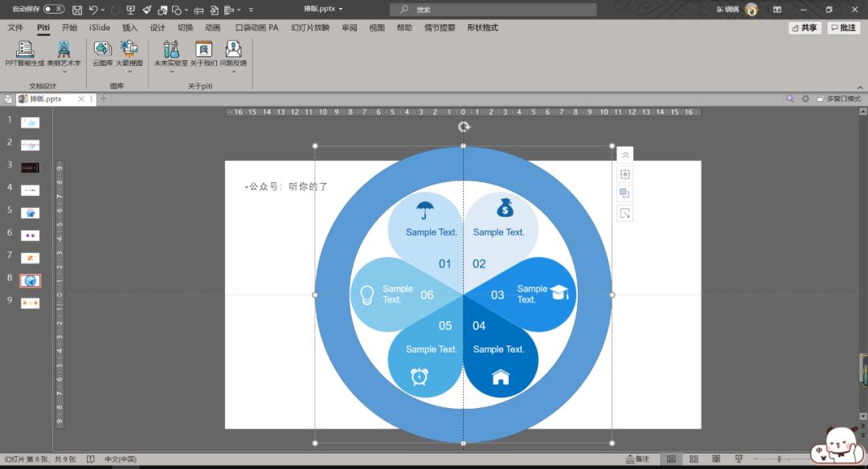The image size is (868, 469).
Task: Open the 形状格式 ribbon tab
Action: click(x=482, y=27)
